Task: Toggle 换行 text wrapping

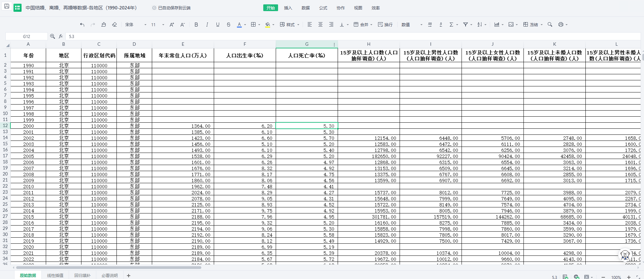Action: (x=385, y=25)
